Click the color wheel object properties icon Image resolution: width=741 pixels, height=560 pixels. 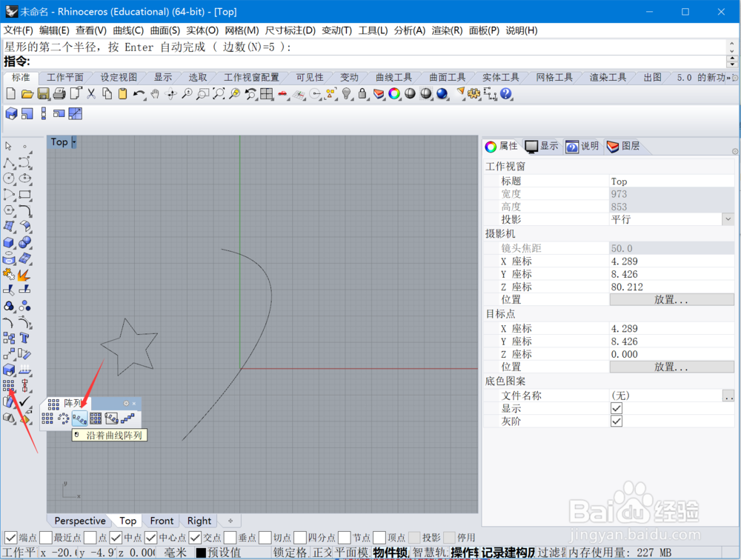[x=394, y=93]
